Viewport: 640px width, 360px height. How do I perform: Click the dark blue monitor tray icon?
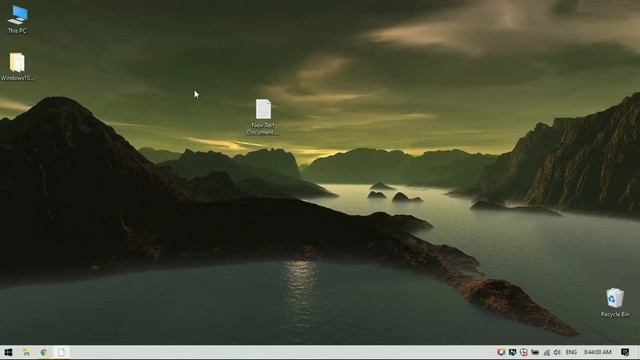click(x=513, y=352)
